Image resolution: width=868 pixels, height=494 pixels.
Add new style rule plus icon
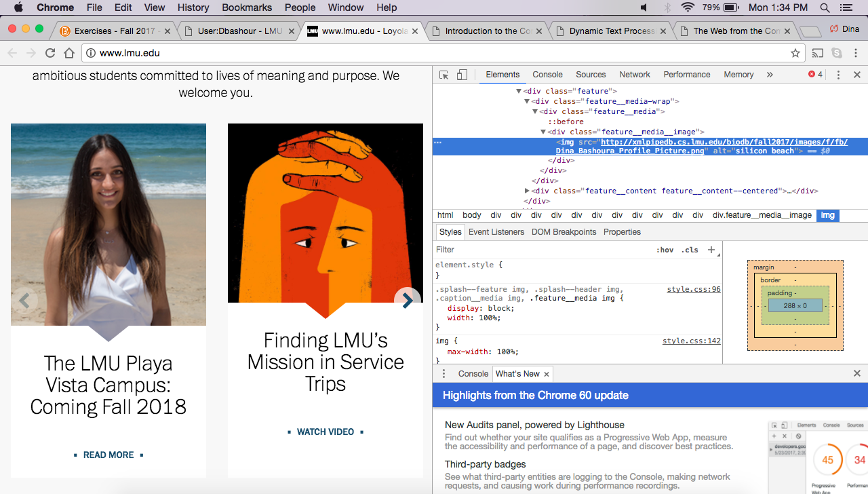[x=711, y=250]
